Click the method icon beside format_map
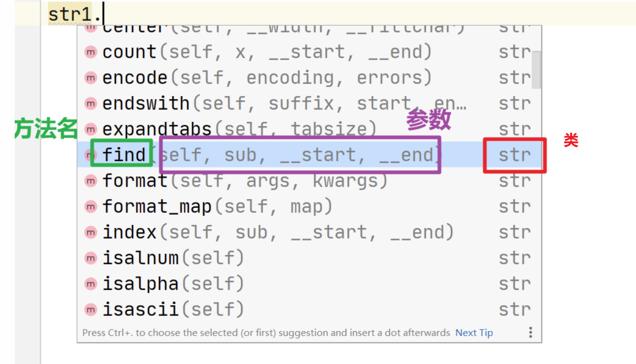The width and height of the screenshot is (636, 364). (x=90, y=207)
